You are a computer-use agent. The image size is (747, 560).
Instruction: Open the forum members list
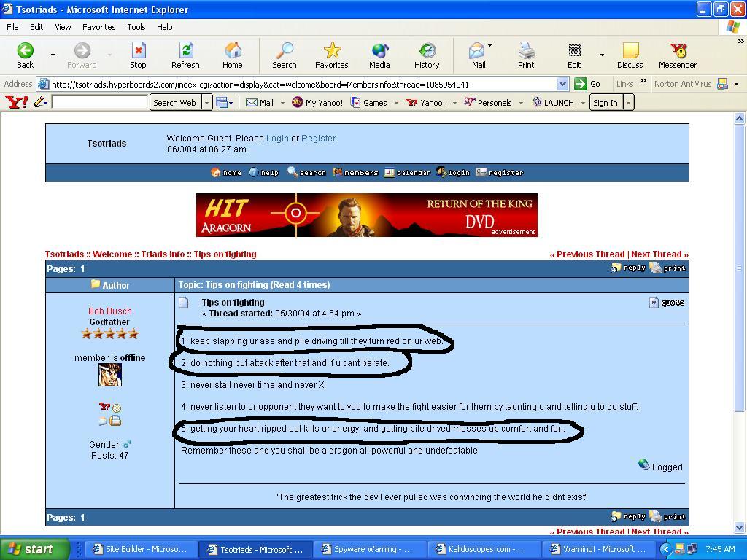pos(355,172)
